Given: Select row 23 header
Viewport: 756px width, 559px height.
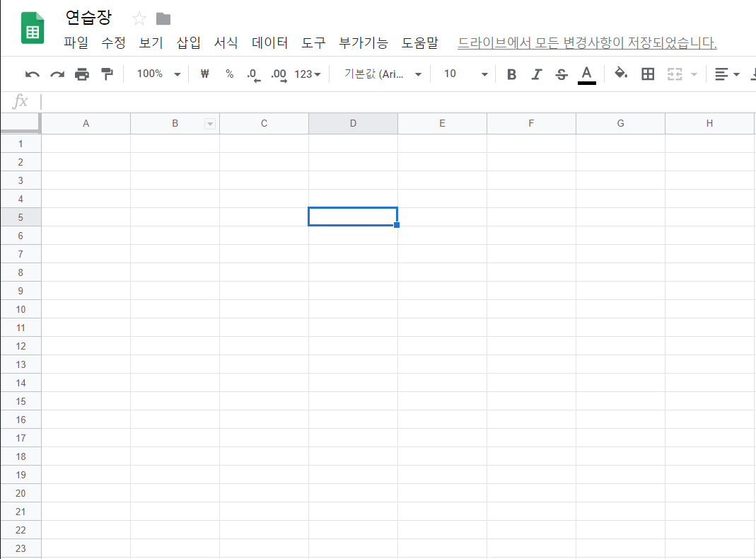Looking at the screenshot, I should [x=21, y=548].
